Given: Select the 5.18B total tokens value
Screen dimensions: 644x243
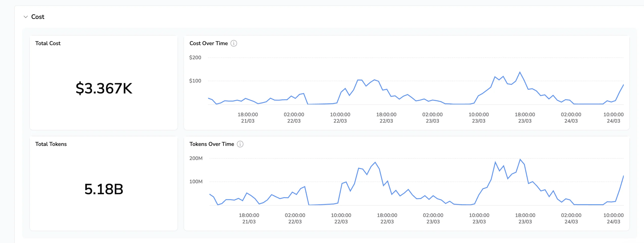Looking at the screenshot, I should click(104, 189).
